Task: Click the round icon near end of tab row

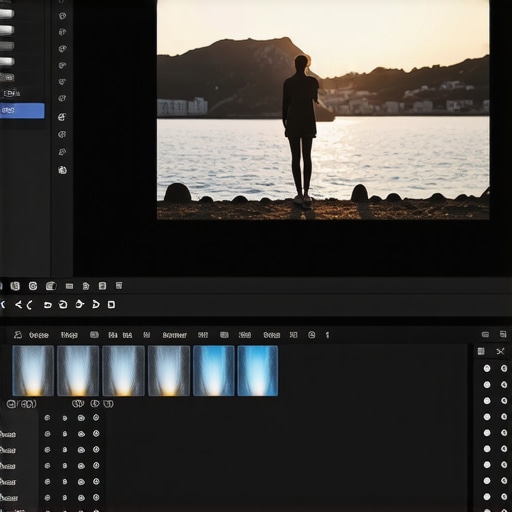Action: [x=311, y=335]
